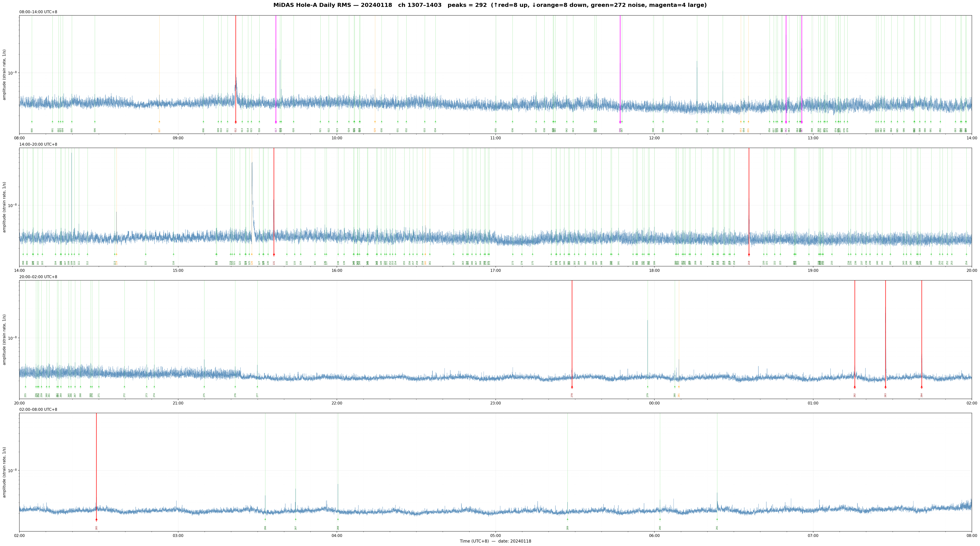Viewport: 980px width, 546px height.
Task: Click the '17:00' time tick label
Action: coord(495,270)
